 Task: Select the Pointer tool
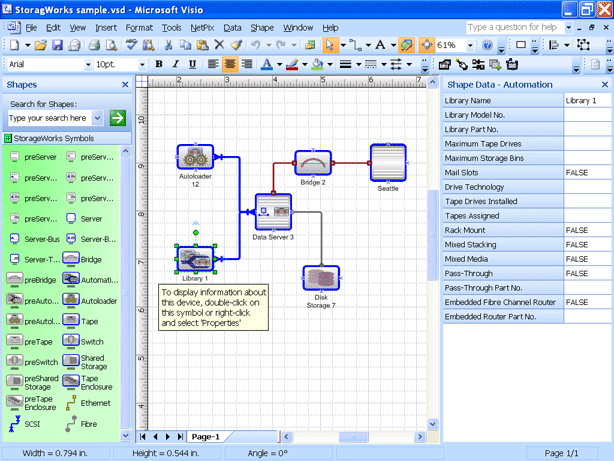[x=330, y=45]
